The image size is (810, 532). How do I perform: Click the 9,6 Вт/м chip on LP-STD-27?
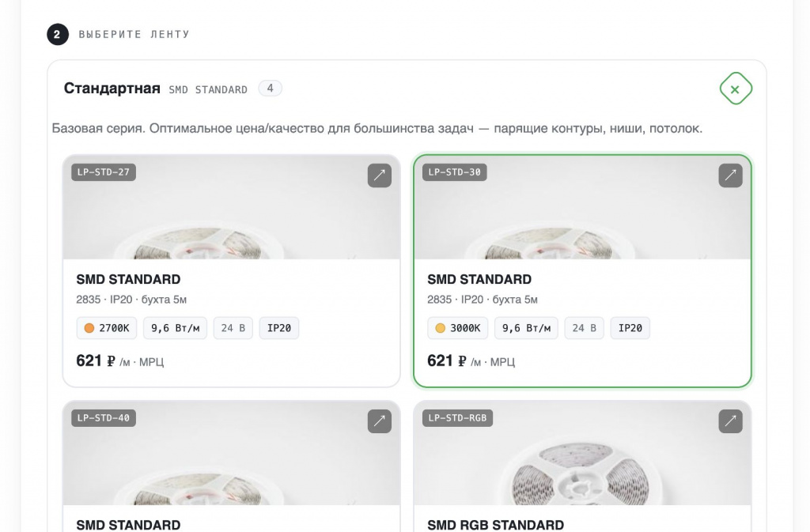pos(175,328)
